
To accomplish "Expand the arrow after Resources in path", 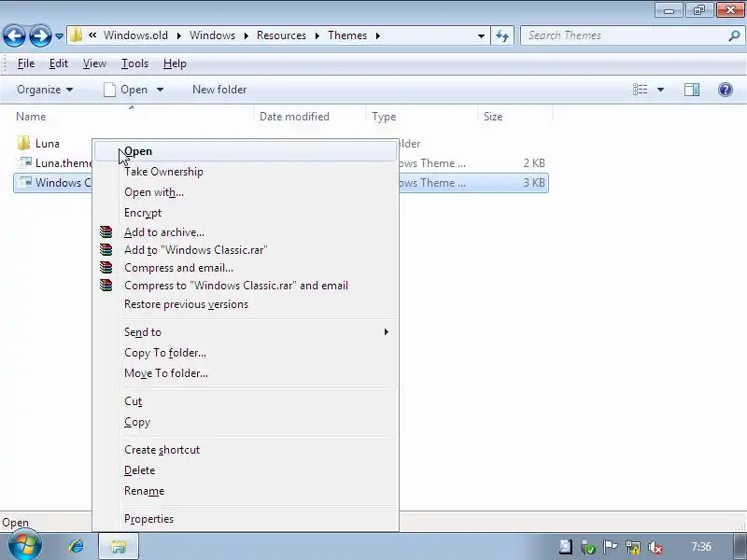I will coord(317,36).
